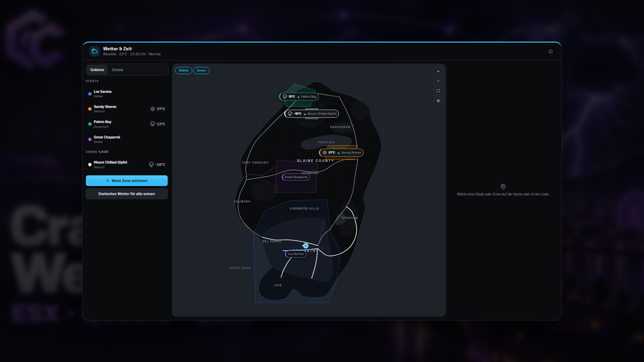644x362 pixels.
Task: Click the Bewölkt 22°C status subtitle
Action: pyautogui.click(x=132, y=54)
